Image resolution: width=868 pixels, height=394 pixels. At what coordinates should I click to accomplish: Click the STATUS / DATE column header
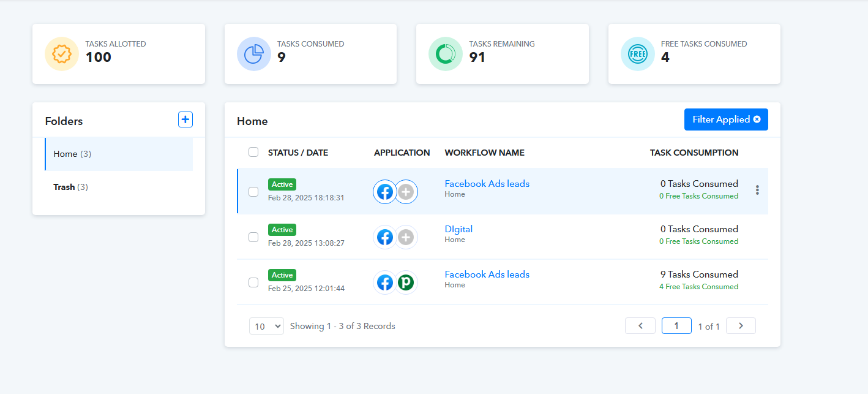[x=298, y=153]
